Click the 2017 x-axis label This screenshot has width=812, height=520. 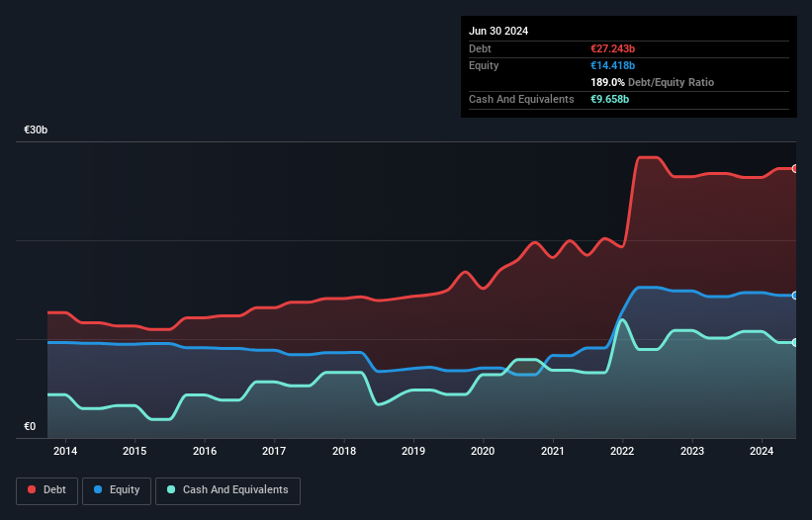click(x=274, y=451)
